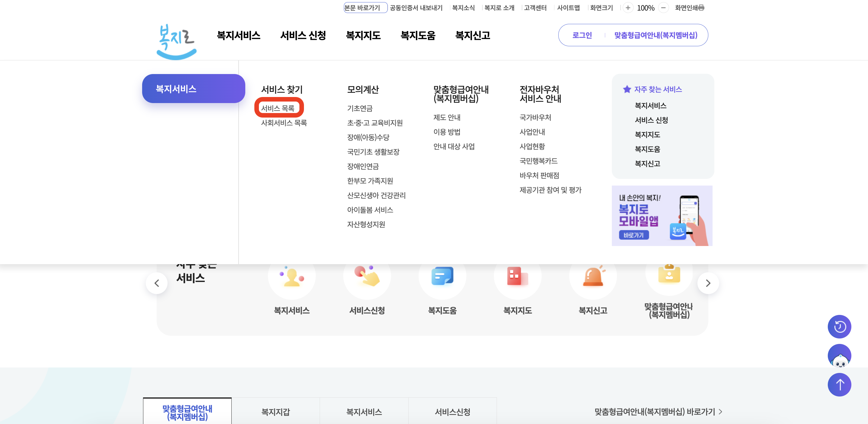Click the scroll-to-top arrow icon
The image size is (868, 424).
pyautogui.click(x=840, y=384)
